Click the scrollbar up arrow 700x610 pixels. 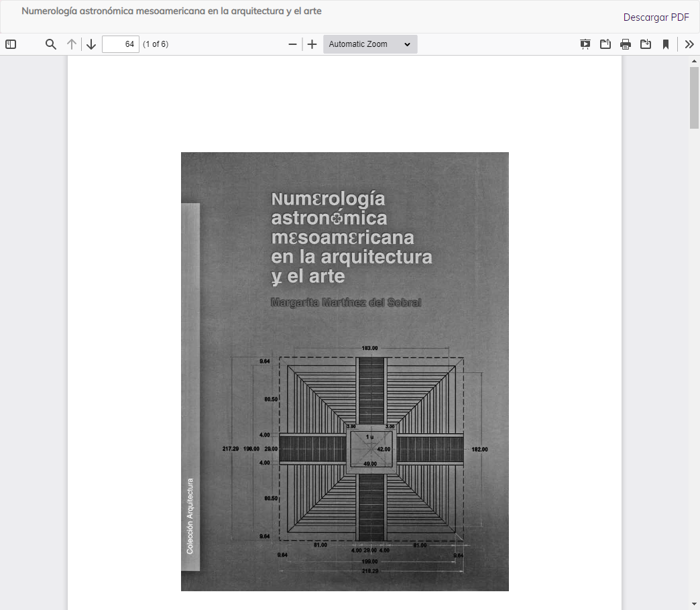[694, 61]
